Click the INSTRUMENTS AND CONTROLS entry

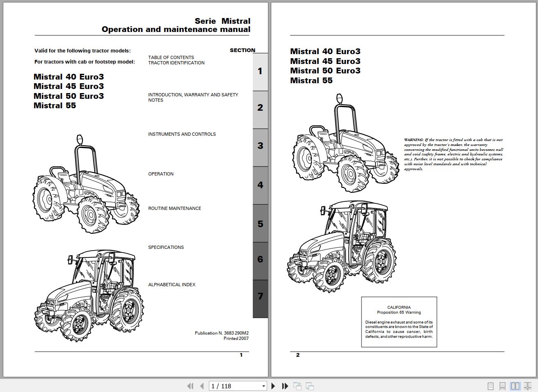click(x=182, y=134)
